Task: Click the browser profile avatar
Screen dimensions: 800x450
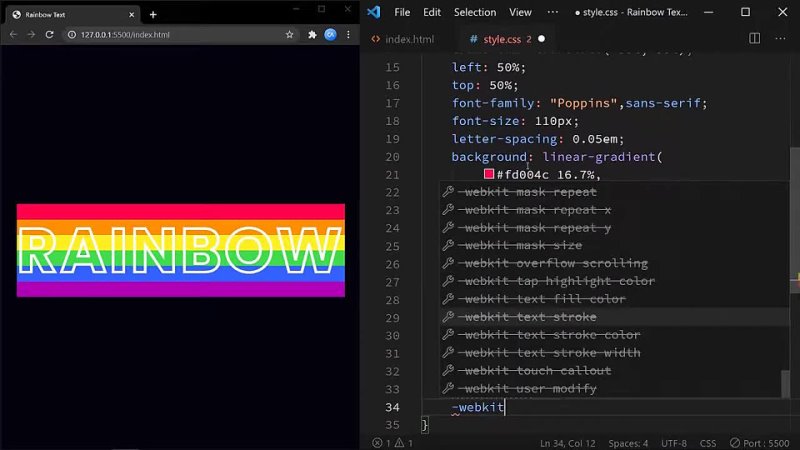Action: coord(331,35)
